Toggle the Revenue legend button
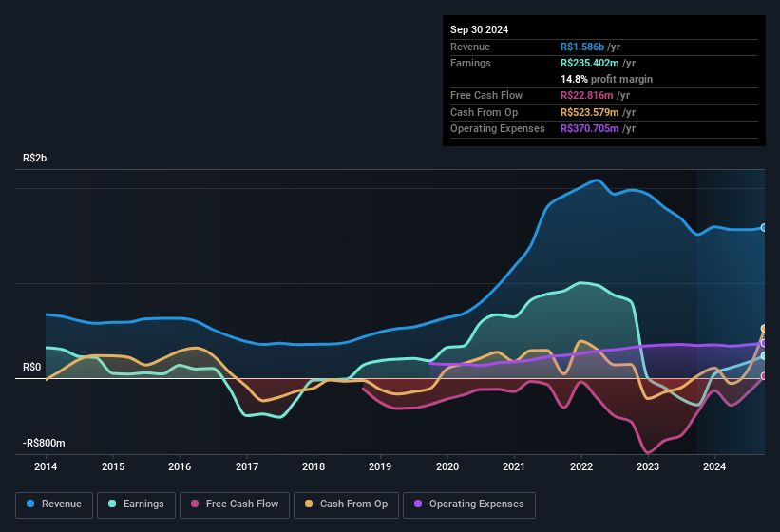The height and width of the screenshot is (532, 780). (x=54, y=503)
